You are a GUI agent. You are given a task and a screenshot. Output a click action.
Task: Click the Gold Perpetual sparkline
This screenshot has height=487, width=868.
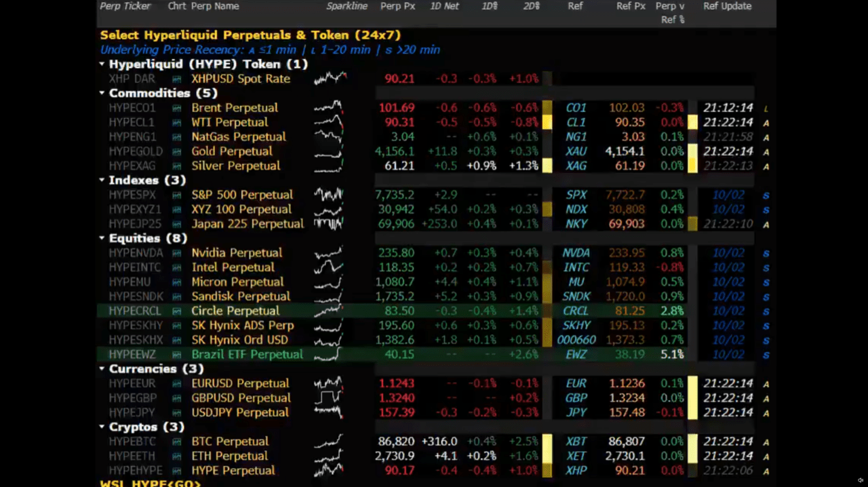328,152
